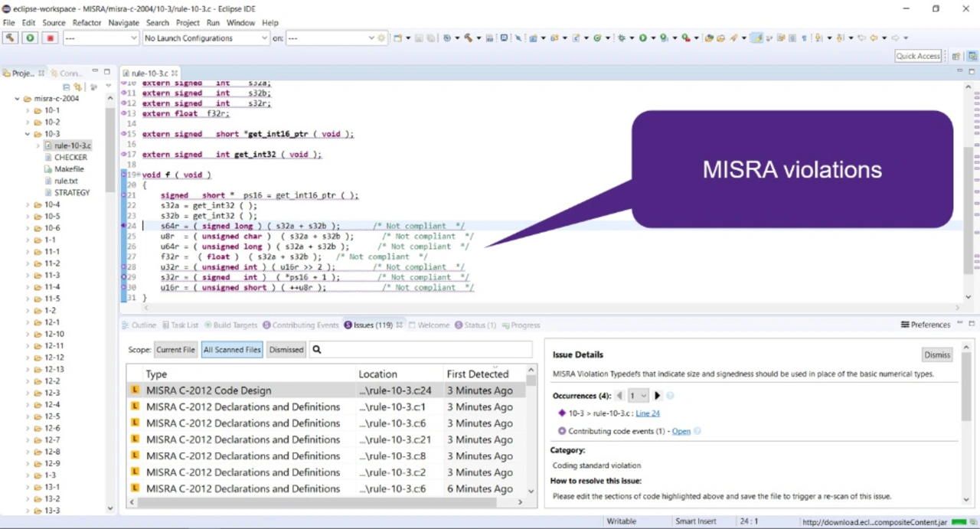The width and height of the screenshot is (980, 529).
Task: Click the Dismiss button in Issue Details
Action: click(x=936, y=354)
